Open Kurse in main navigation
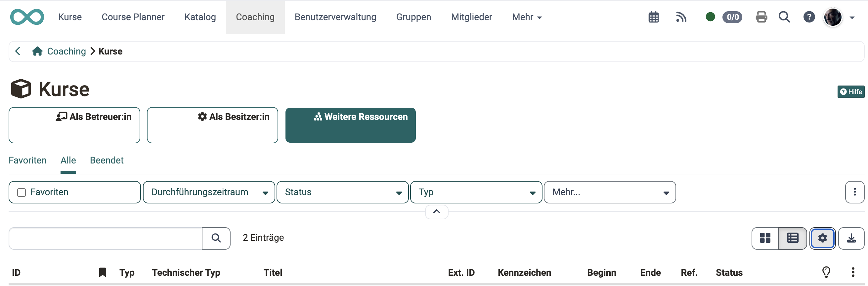 click(x=70, y=17)
